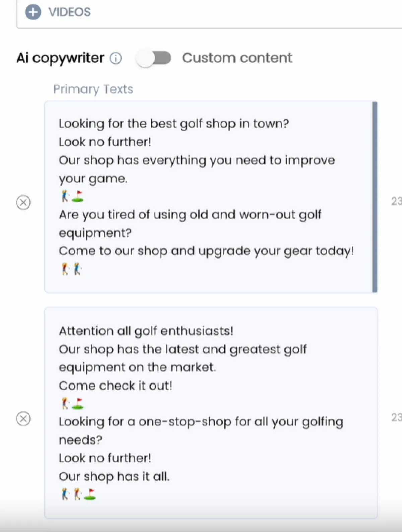Remove the second primary text with its X icon
Image resolution: width=402 pixels, height=532 pixels.
point(23,419)
